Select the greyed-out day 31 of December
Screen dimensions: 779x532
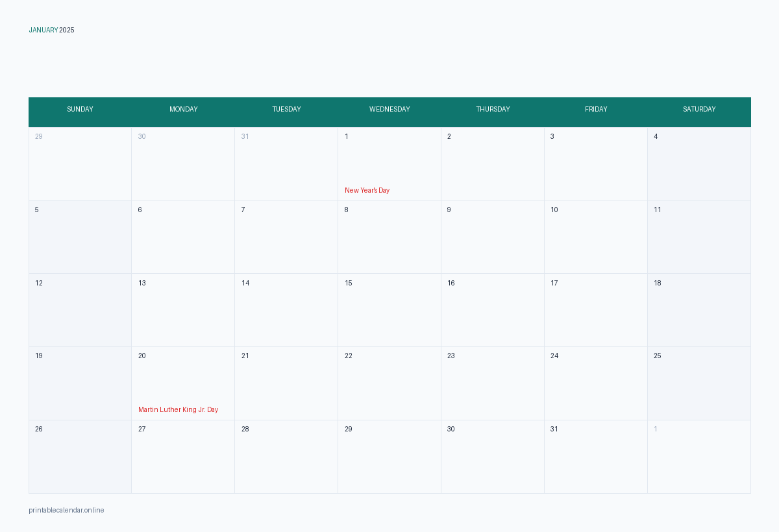(286, 163)
